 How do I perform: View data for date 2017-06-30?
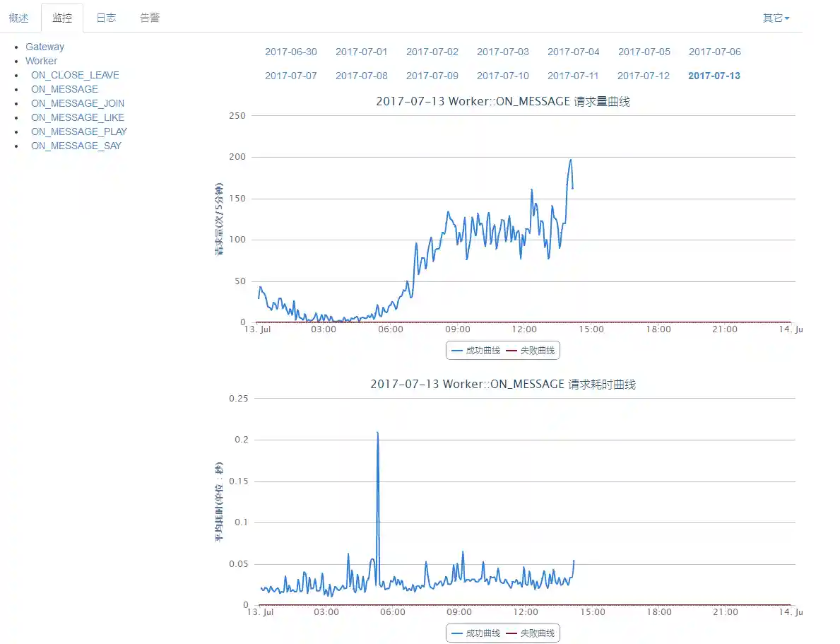point(291,52)
